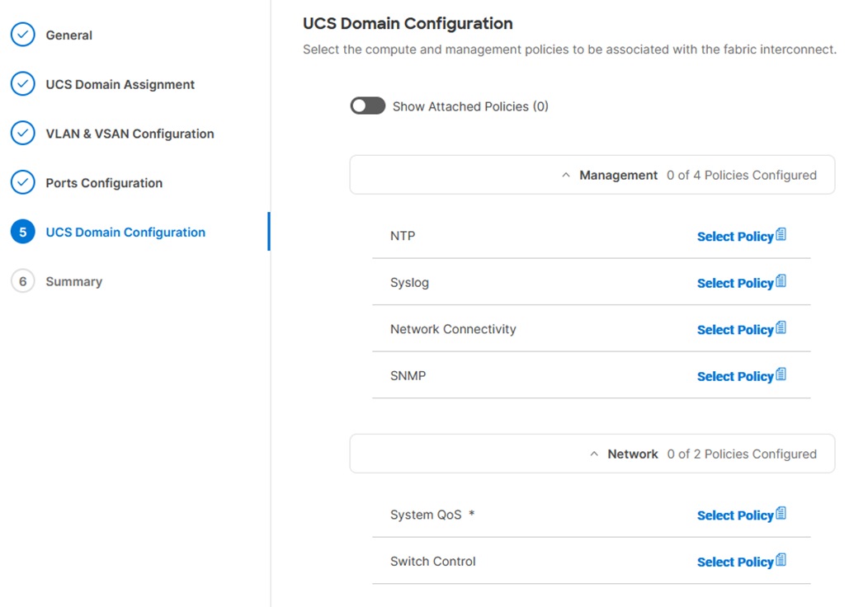Click '0 of 4 Policies Configured' text
868x607 pixels.
tap(742, 176)
